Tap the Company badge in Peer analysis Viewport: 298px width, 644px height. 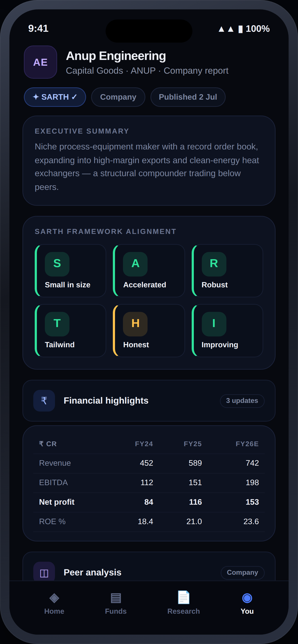pyautogui.click(x=242, y=573)
